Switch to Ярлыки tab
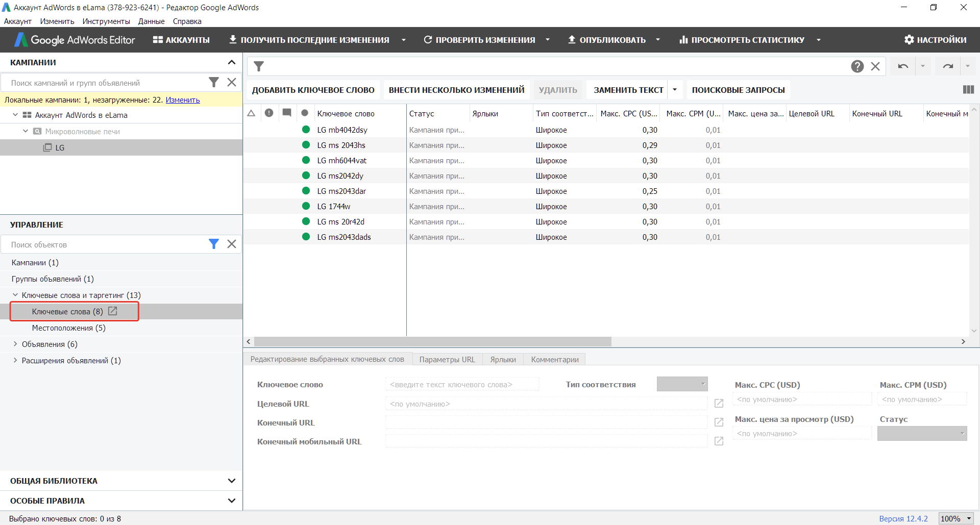This screenshot has width=980, height=525. (503, 359)
